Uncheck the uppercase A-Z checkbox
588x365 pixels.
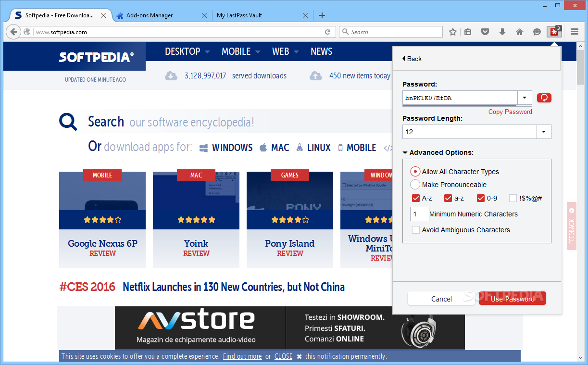[x=416, y=198]
